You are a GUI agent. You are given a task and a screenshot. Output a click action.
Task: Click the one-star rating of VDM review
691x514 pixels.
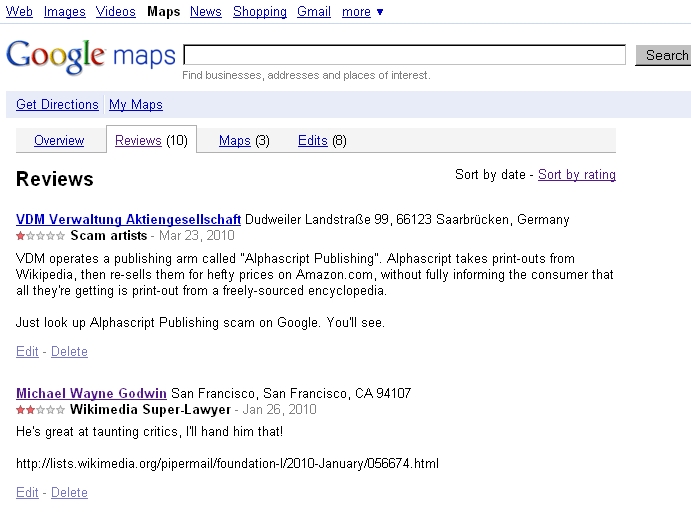(41, 236)
